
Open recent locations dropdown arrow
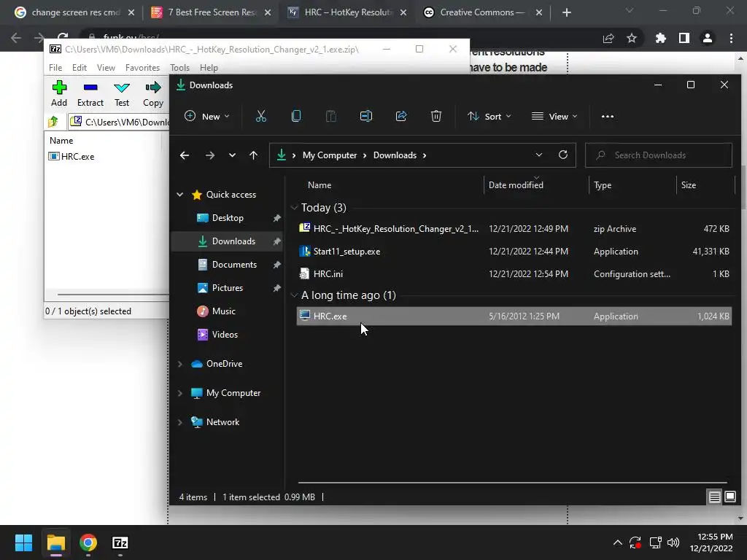point(232,155)
